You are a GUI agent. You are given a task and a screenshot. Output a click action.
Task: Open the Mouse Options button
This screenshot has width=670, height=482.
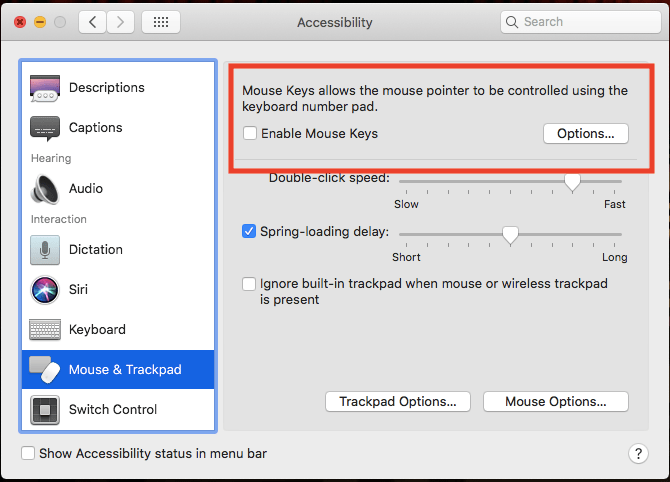tap(555, 401)
